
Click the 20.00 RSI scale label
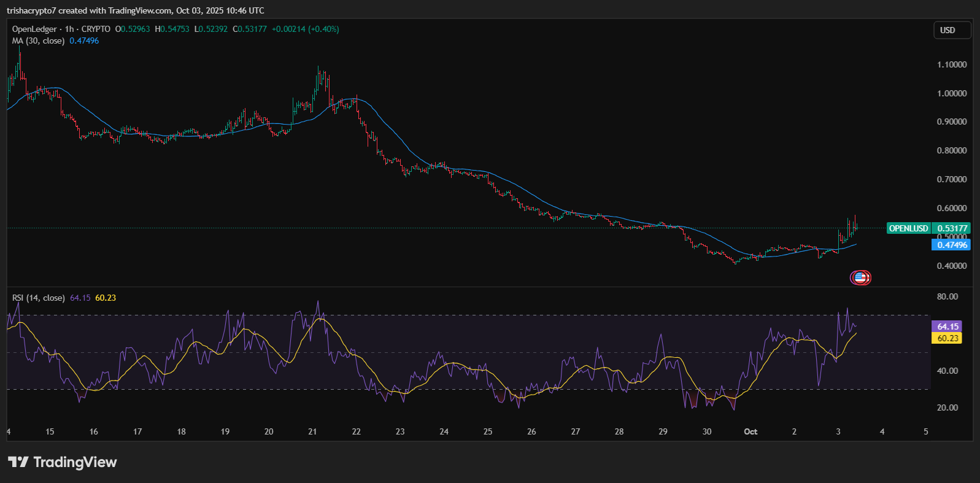[947, 408]
